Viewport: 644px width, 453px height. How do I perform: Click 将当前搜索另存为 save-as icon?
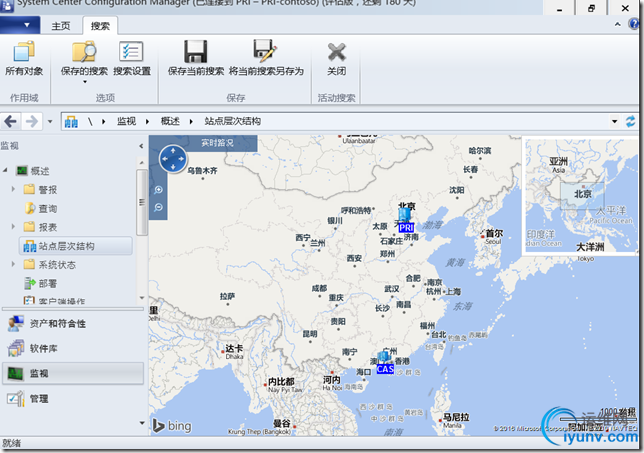pos(265,51)
